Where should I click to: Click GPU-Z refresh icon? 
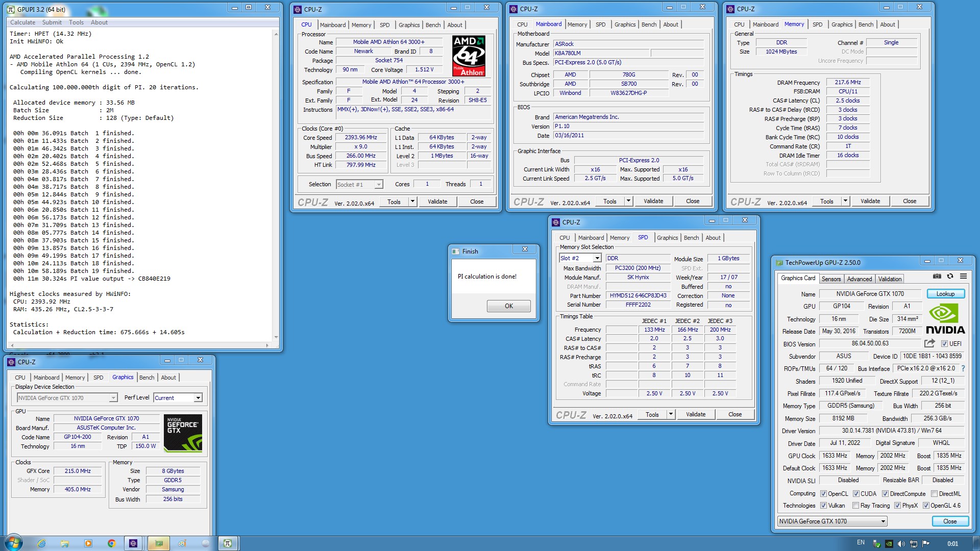coord(950,276)
